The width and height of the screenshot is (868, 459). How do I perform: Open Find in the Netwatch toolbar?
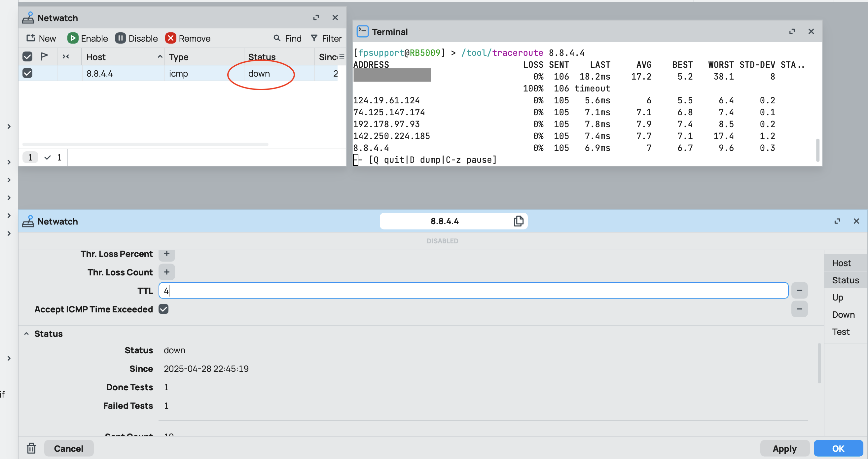coord(287,38)
